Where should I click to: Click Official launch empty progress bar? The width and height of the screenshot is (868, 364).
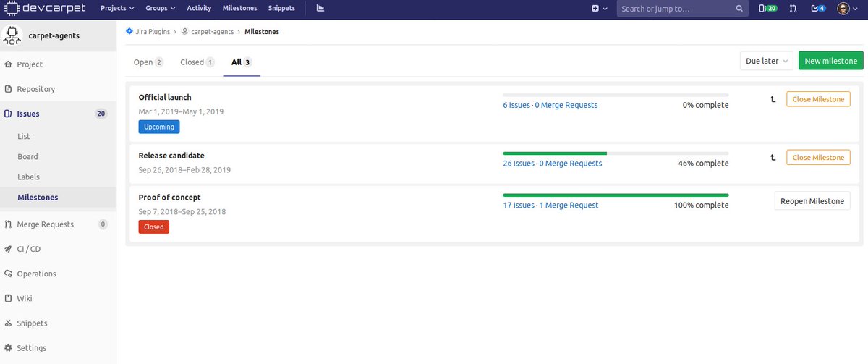616,95
